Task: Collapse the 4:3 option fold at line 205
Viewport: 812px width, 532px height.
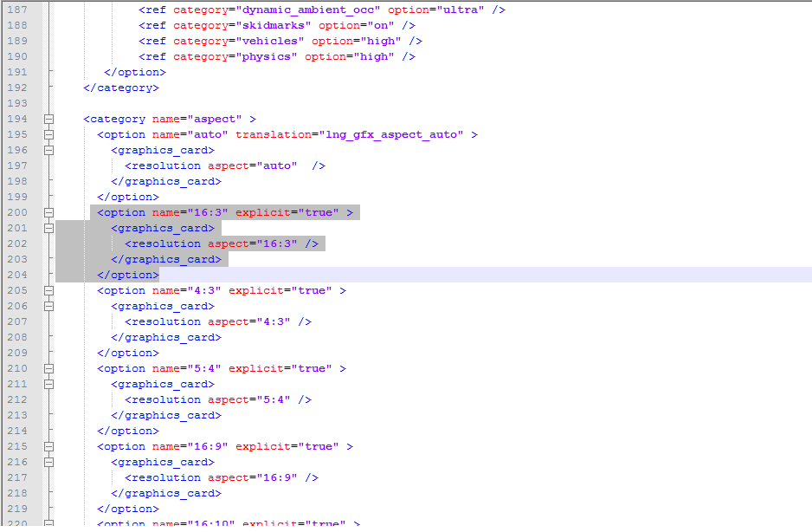Action: click(48, 291)
